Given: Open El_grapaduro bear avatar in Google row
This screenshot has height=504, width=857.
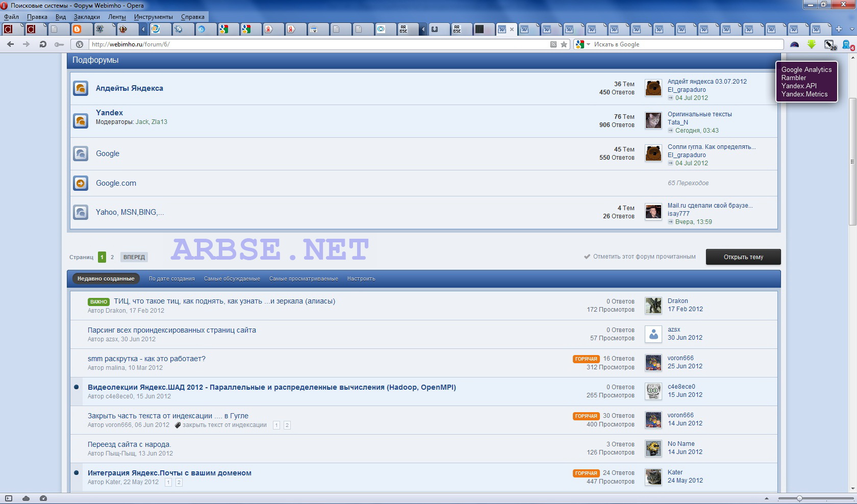Looking at the screenshot, I should tap(653, 153).
